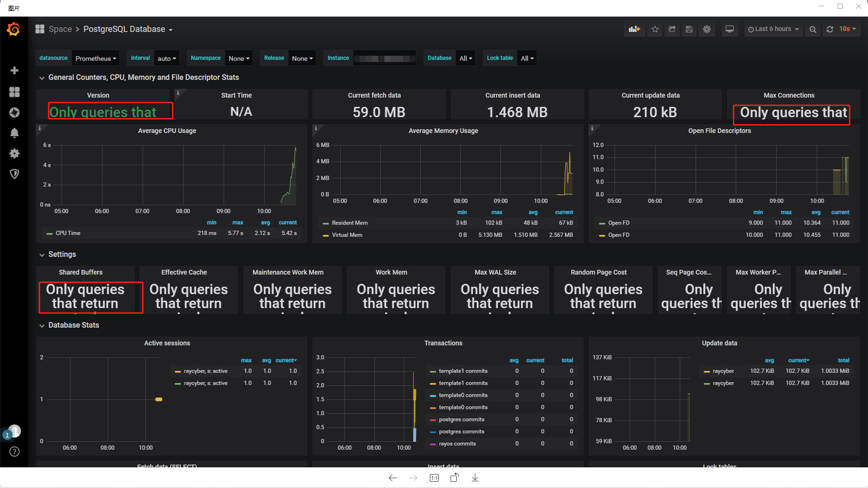Open Max WAL Size panel title
The image size is (868, 488).
495,273
